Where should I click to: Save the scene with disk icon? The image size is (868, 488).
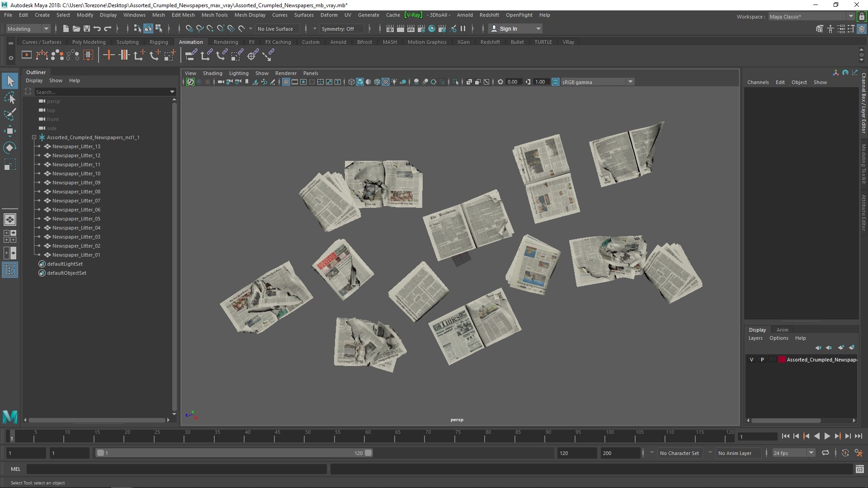pyautogui.click(x=87, y=28)
